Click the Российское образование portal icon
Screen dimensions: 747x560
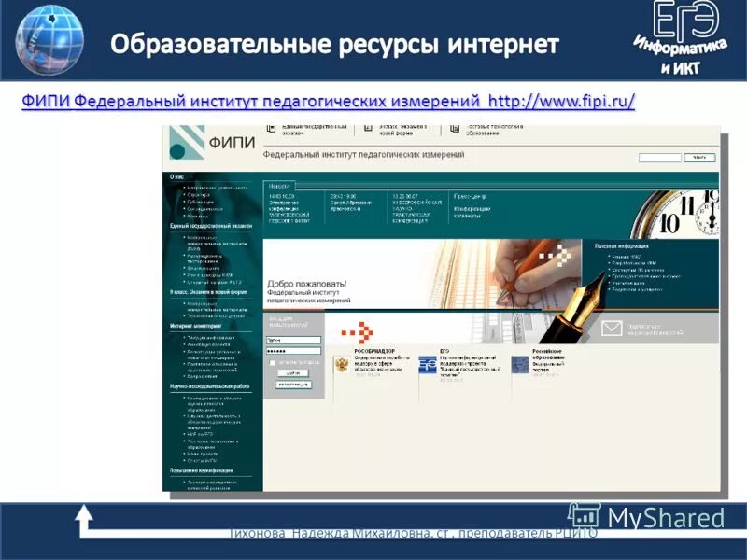coord(520,365)
